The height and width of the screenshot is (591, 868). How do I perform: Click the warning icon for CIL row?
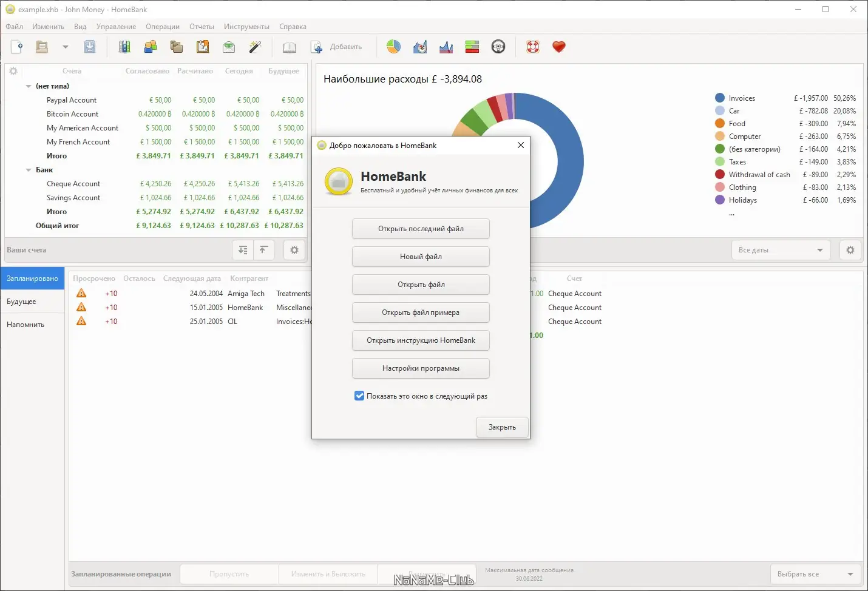pos(81,321)
